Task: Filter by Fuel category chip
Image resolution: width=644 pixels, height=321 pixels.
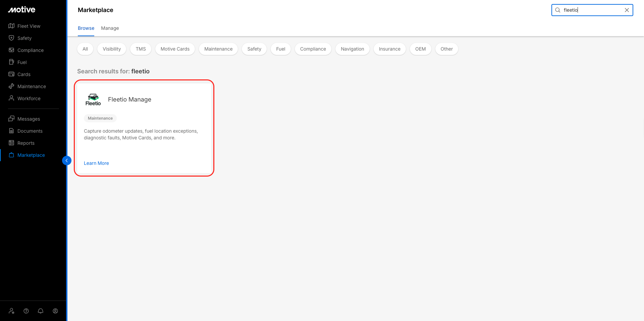Action: click(281, 49)
